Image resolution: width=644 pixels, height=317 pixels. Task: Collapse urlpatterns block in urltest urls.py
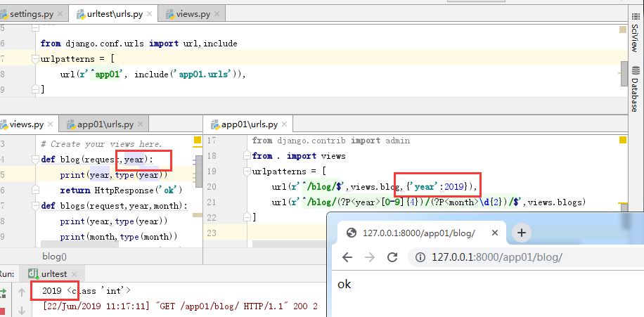pyautogui.click(x=35, y=59)
